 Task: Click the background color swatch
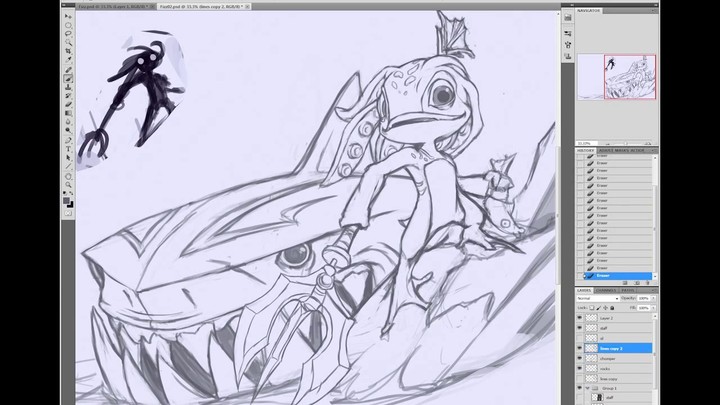click(x=70, y=205)
